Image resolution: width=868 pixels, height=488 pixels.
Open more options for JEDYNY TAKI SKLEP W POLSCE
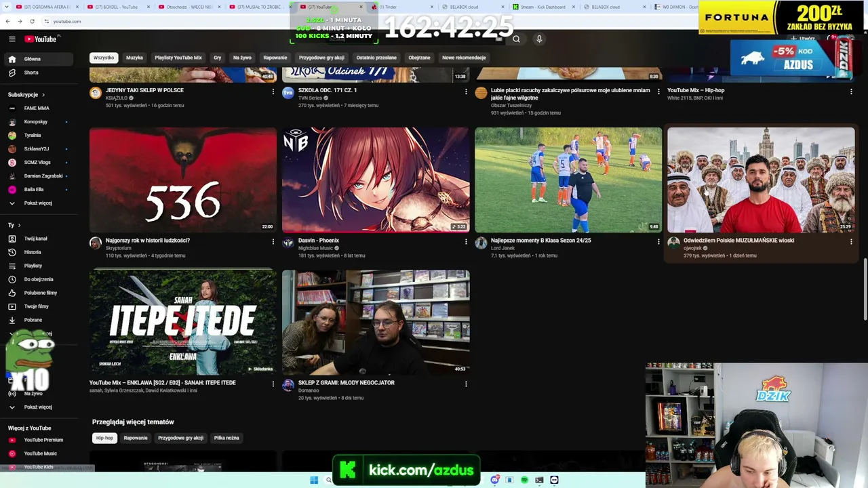pos(273,91)
